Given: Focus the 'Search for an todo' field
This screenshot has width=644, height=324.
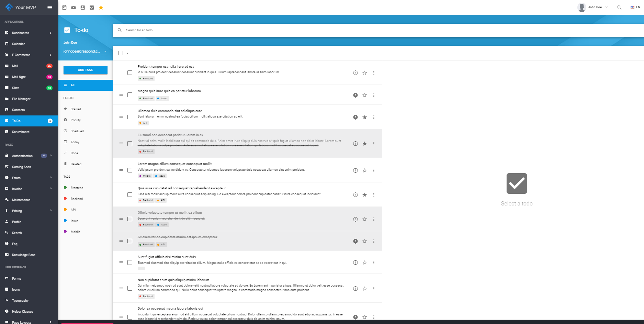Looking at the screenshot, I should point(379,30).
